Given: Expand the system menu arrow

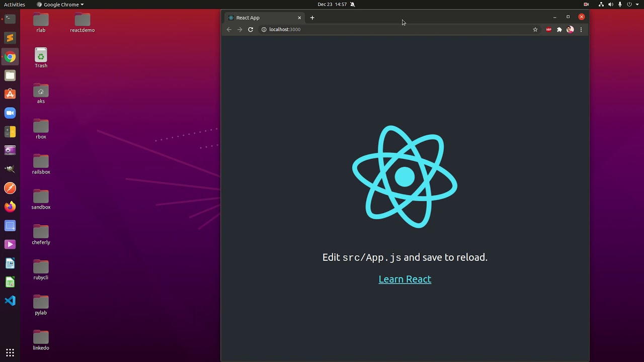Looking at the screenshot, I should tap(637, 5).
